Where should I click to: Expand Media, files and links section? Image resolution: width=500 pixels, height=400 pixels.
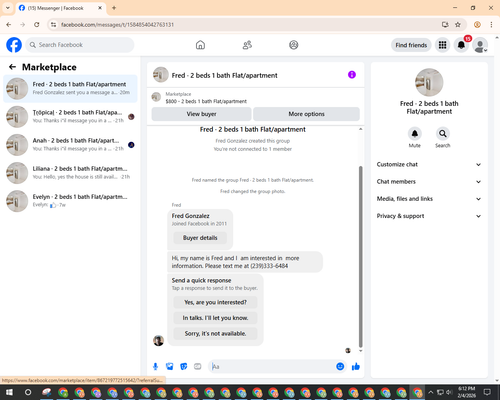[x=429, y=199]
